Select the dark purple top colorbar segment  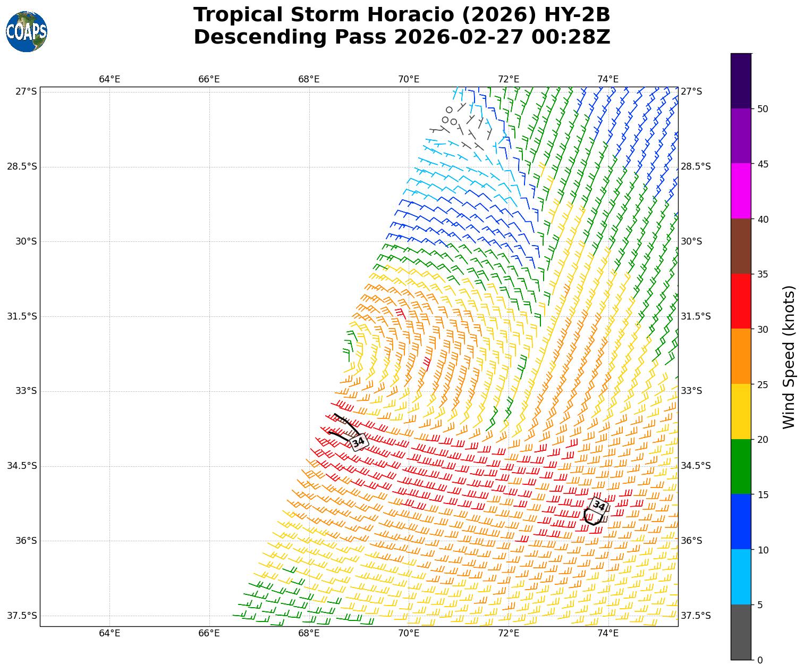coord(741,81)
